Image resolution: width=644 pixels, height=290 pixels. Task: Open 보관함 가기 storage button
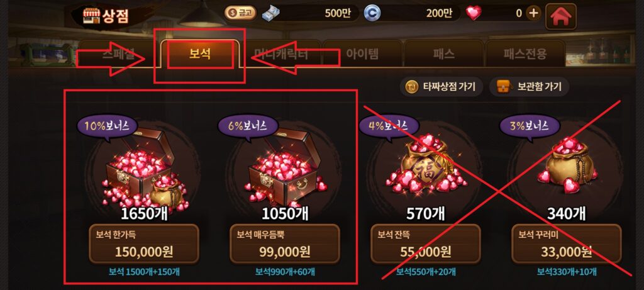(x=530, y=87)
